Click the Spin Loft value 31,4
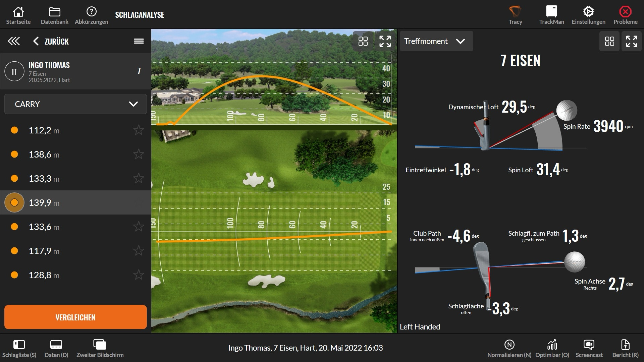 click(548, 170)
